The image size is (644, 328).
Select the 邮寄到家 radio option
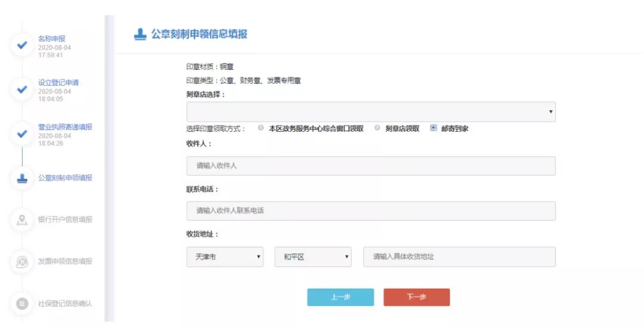click(434, 128)
